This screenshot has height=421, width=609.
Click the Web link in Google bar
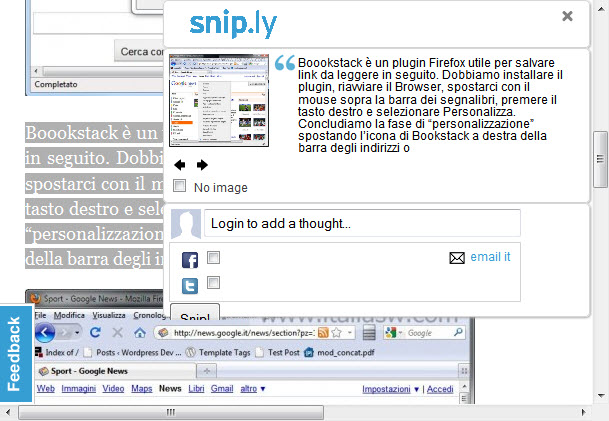46,388
